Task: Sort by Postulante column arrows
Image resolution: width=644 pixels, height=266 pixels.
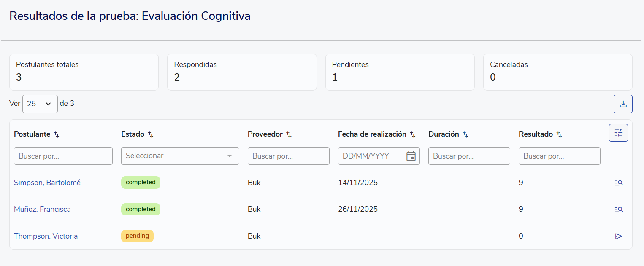Action: tap(57, 134)
